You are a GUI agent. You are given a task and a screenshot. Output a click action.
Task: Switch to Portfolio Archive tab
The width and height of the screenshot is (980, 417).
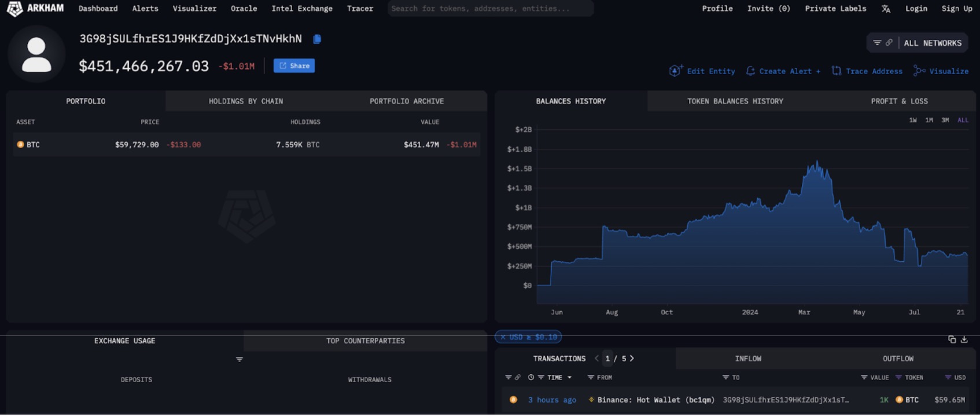pos(407,101)
